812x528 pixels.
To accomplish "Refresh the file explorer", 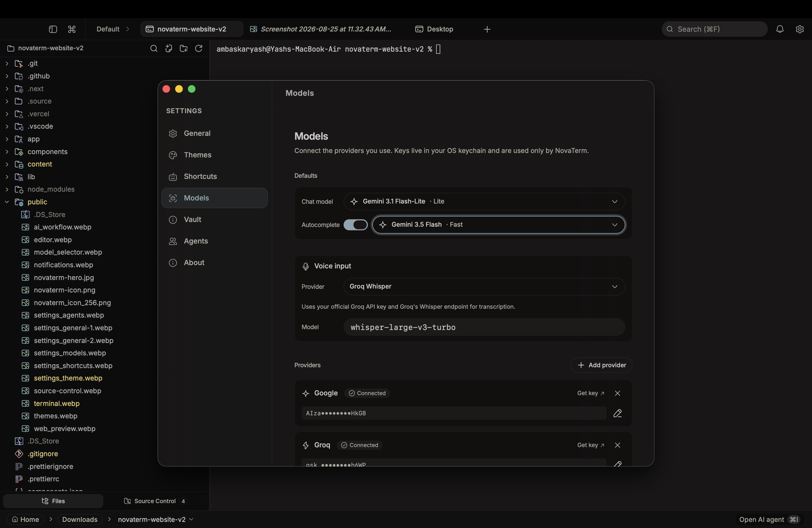I will point(199,48).
